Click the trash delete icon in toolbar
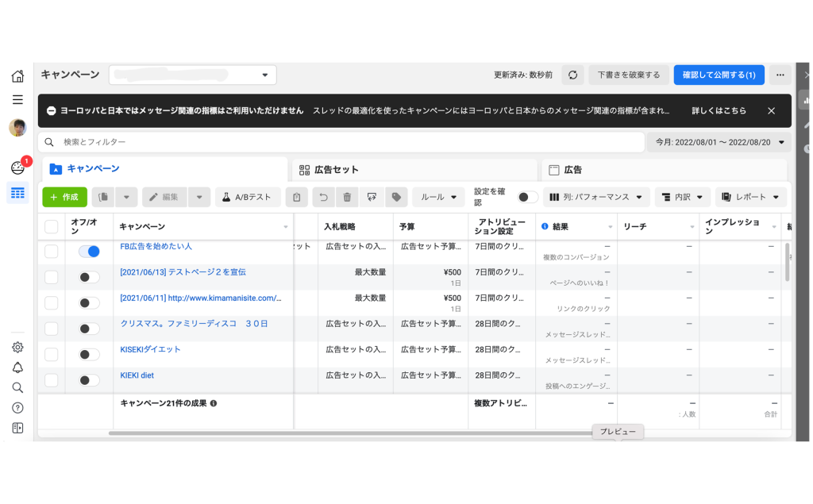 [347, 197]
